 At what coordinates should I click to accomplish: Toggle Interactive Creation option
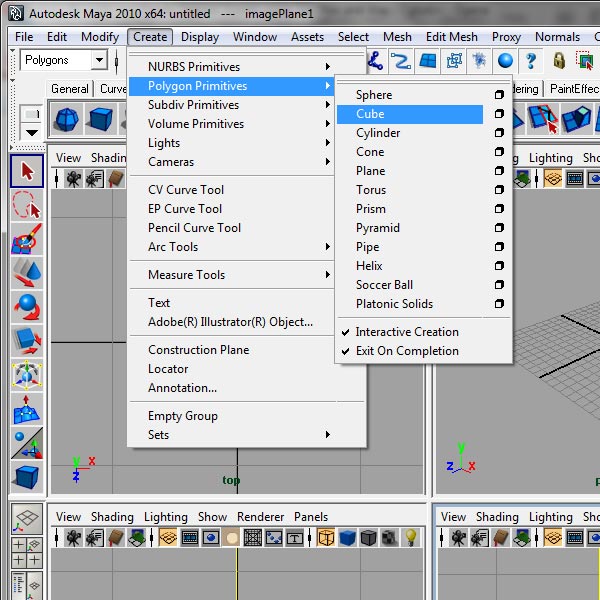[x=407, y=332]
